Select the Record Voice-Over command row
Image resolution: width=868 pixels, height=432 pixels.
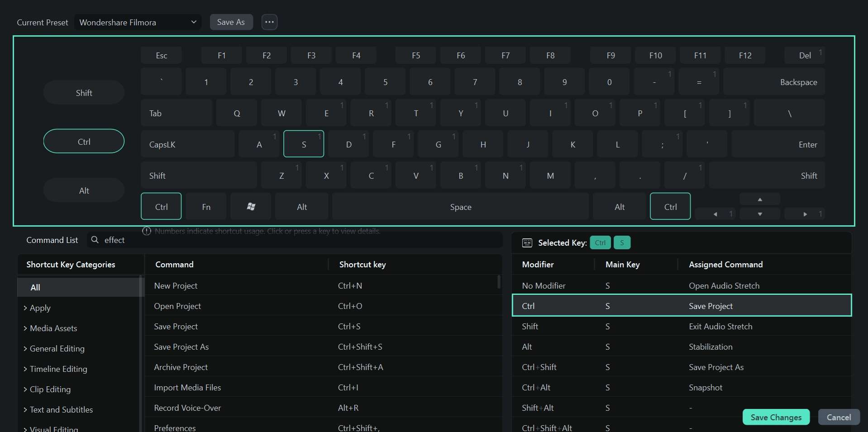[x=323, y=408]
